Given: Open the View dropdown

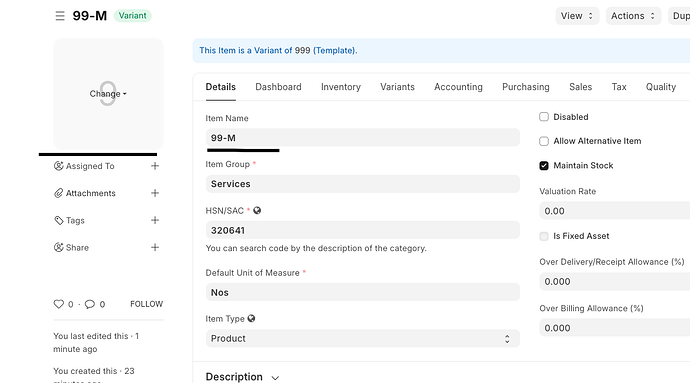Looking at the screenshot, I should pos(577,16).
